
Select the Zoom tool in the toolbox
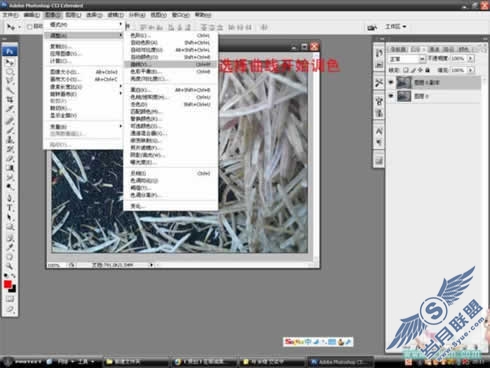[x=10, y=266]
